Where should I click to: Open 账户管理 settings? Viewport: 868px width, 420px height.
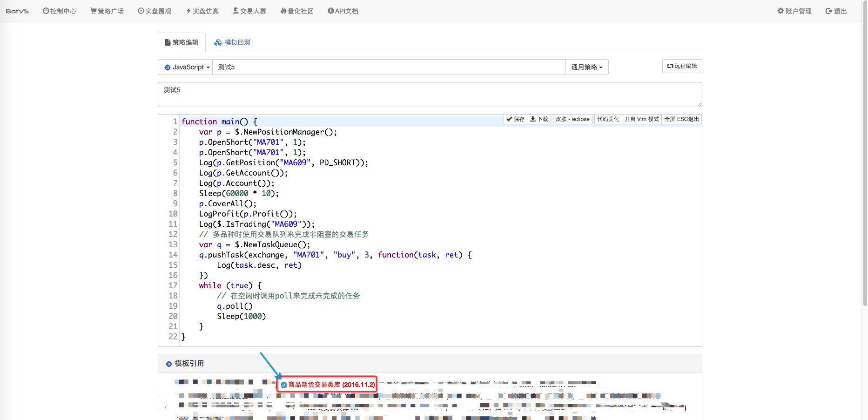point(794,11)
